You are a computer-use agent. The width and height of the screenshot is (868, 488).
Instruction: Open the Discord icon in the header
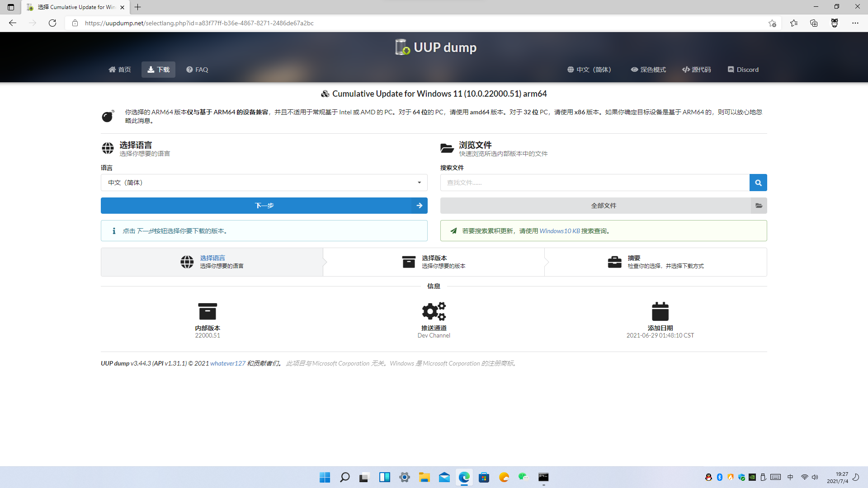pyautogui.click(x=731, y=69)
